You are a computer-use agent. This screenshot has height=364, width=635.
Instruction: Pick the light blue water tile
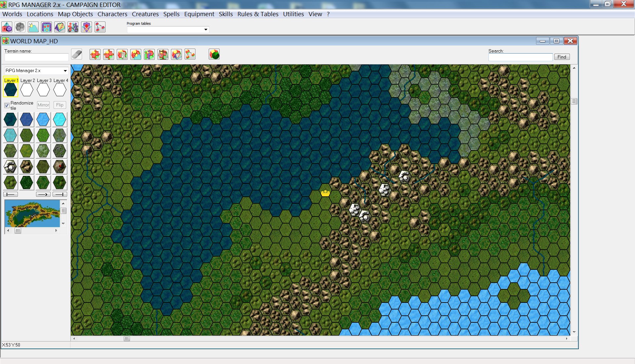coord(43,119)
